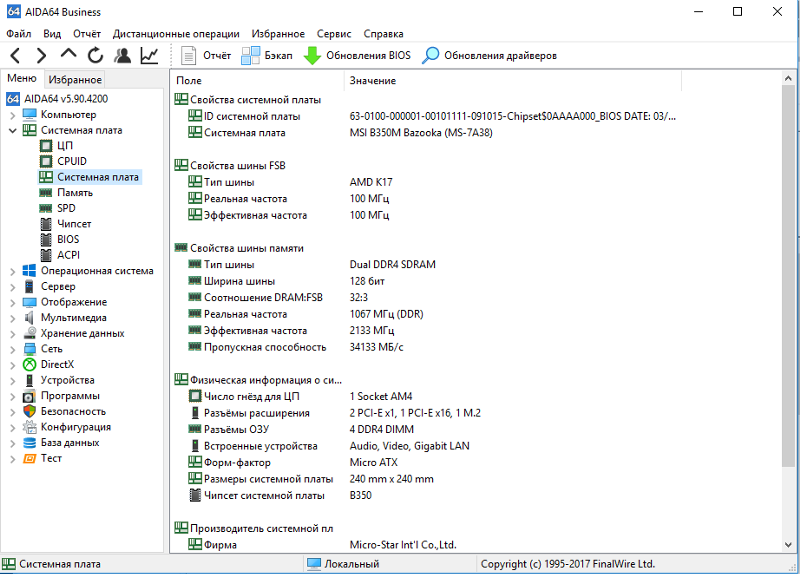
Task: Click the Обновления драйверов button label
Action: [500, 55]
